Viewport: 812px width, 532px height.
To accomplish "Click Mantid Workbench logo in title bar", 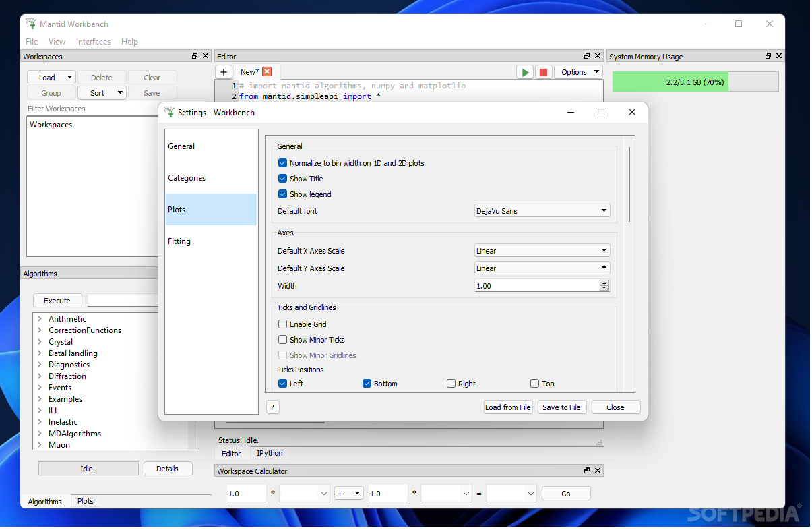I will 31,24.
